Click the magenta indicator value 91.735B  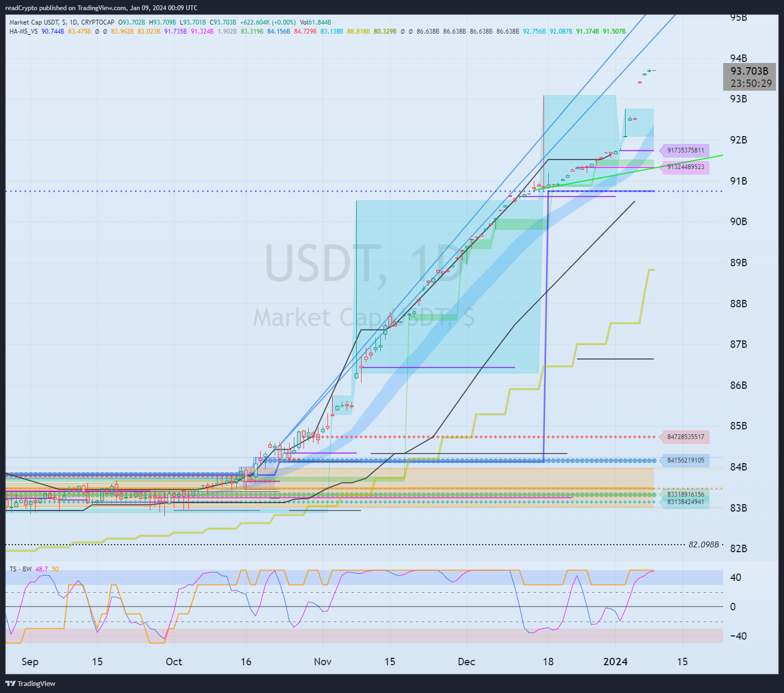click(175, 31)
